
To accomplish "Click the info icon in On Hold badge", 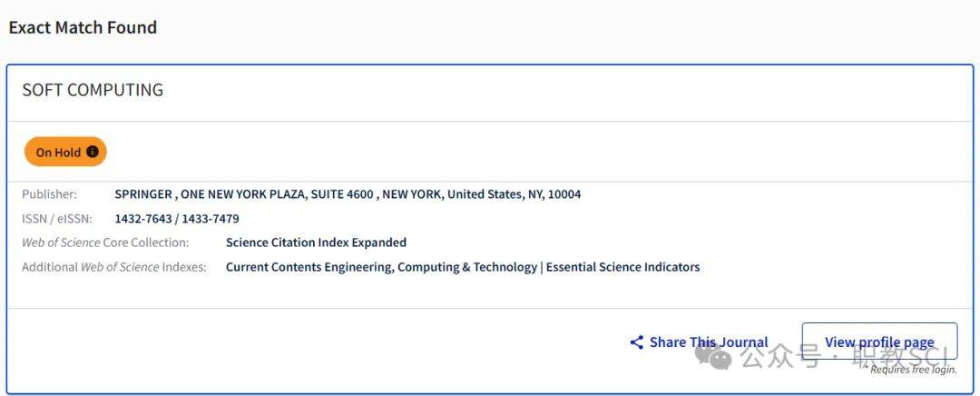I will [x=93, y=153].
